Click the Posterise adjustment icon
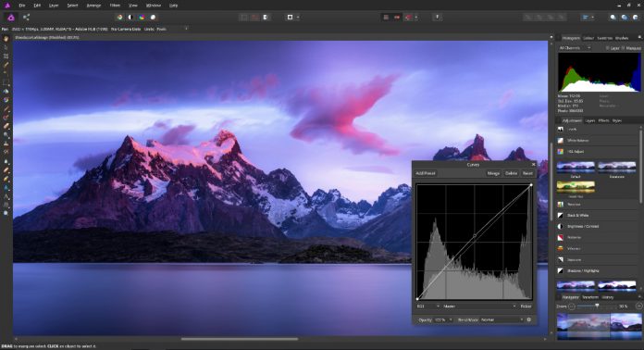This screenshot has height=350, width=644. (x=561, y=237)
